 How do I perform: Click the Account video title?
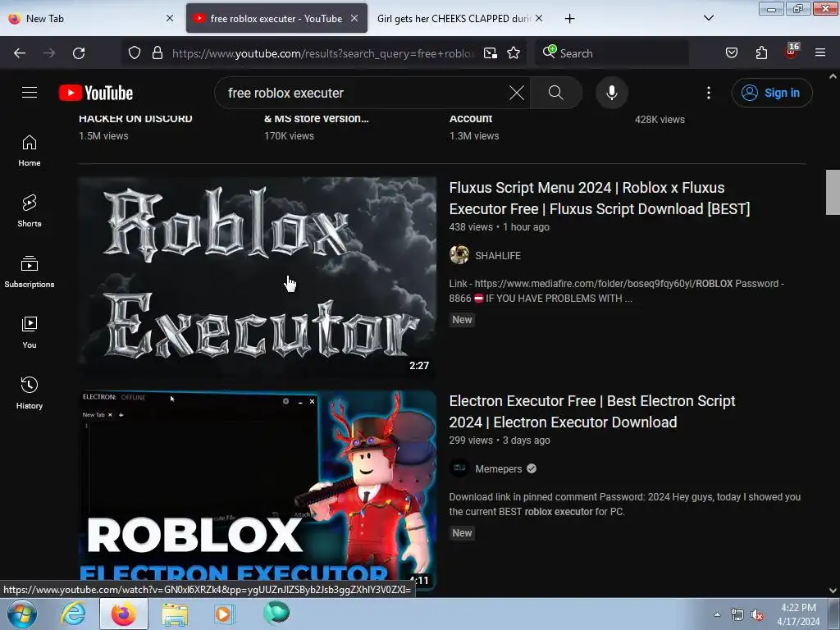click(470, 119)
